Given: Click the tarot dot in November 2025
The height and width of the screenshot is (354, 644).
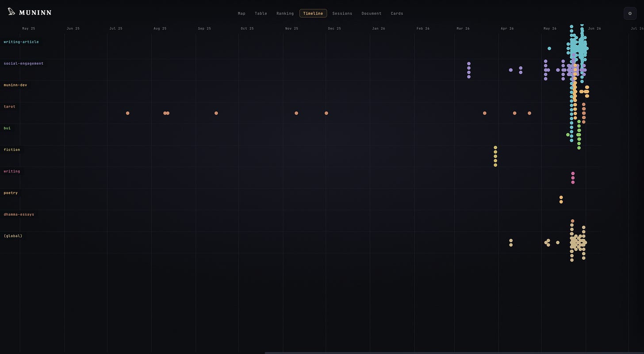Looking at the screenshot, I should pyautogui.click(x=296, y=113).
